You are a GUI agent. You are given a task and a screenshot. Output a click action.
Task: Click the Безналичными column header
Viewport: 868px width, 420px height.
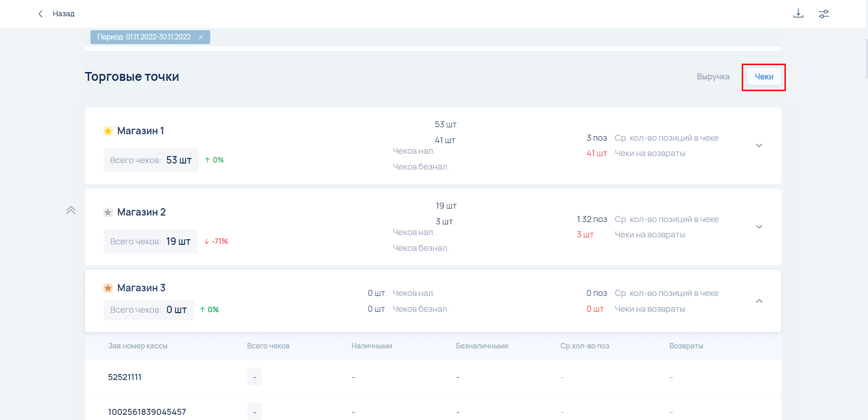(482, 346)
